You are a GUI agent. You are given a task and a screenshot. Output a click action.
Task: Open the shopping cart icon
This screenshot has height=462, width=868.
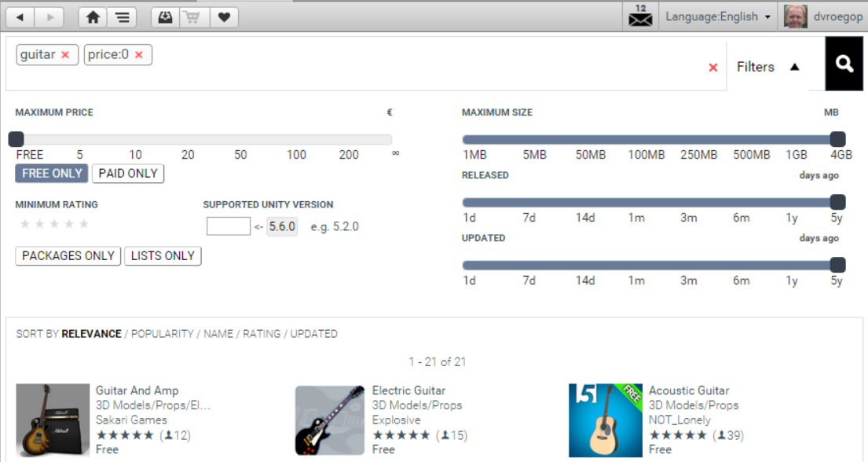[x=194, y=17]
